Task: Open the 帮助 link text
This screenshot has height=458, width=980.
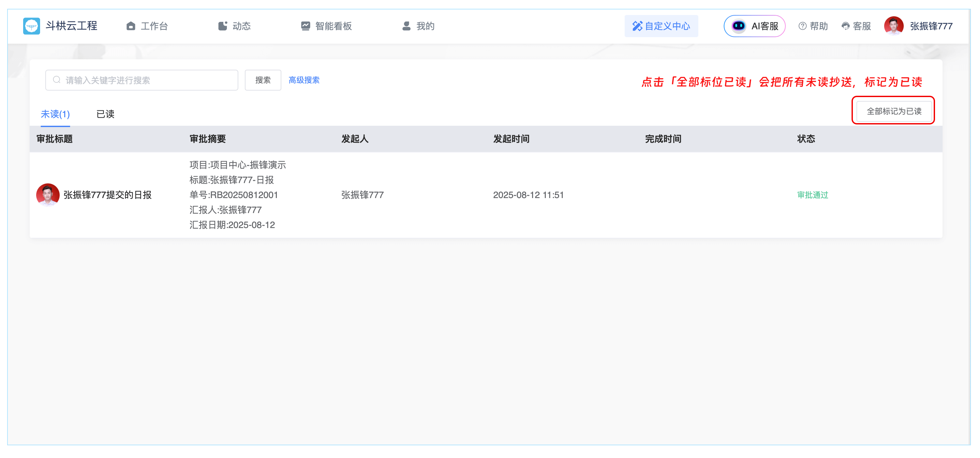Action: pos(819,26)
